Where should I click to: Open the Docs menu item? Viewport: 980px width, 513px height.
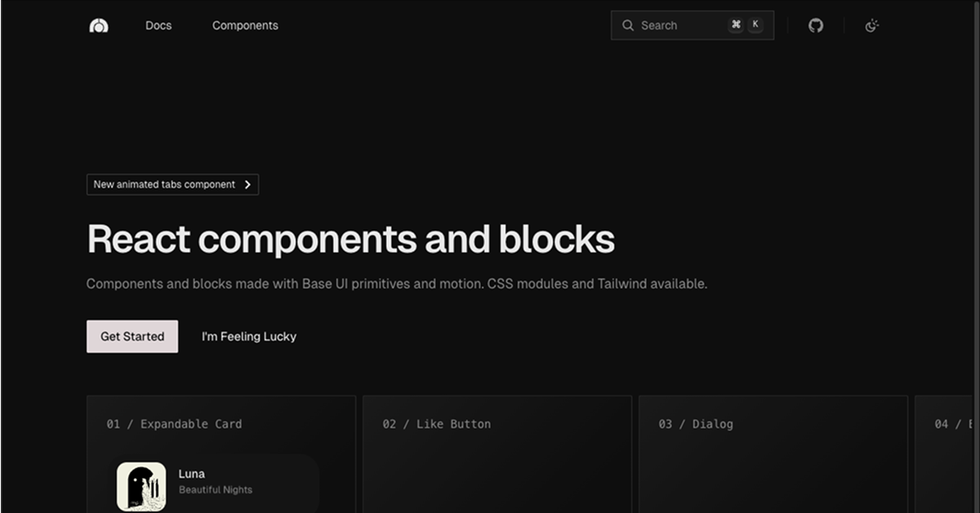pyautogui.click(x=158, y=25)
